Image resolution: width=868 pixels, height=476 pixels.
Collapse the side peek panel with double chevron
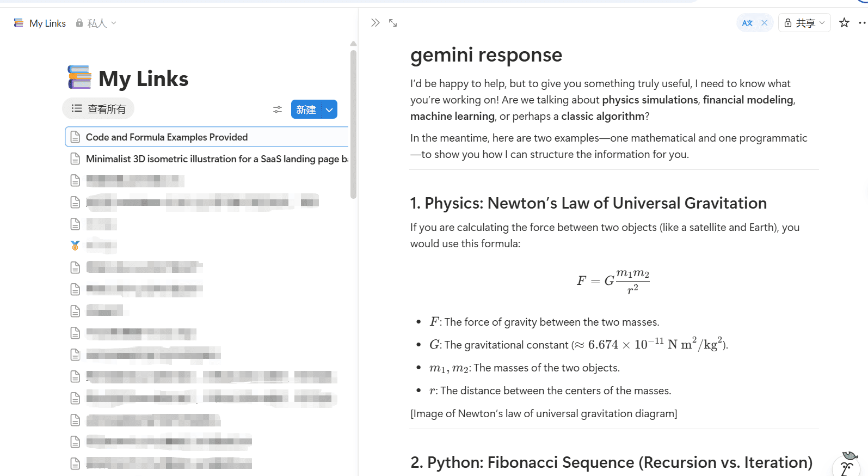point(375,23)
